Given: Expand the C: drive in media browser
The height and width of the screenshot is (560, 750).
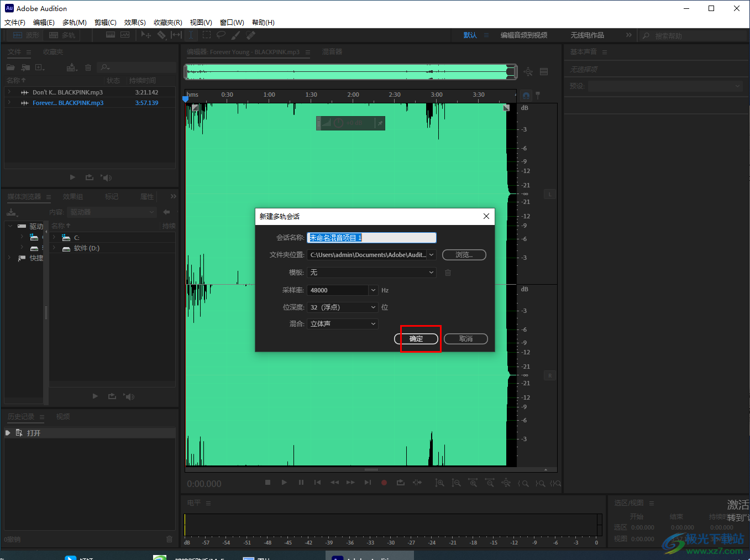Looking at the screenshot, I should (54, 237).
